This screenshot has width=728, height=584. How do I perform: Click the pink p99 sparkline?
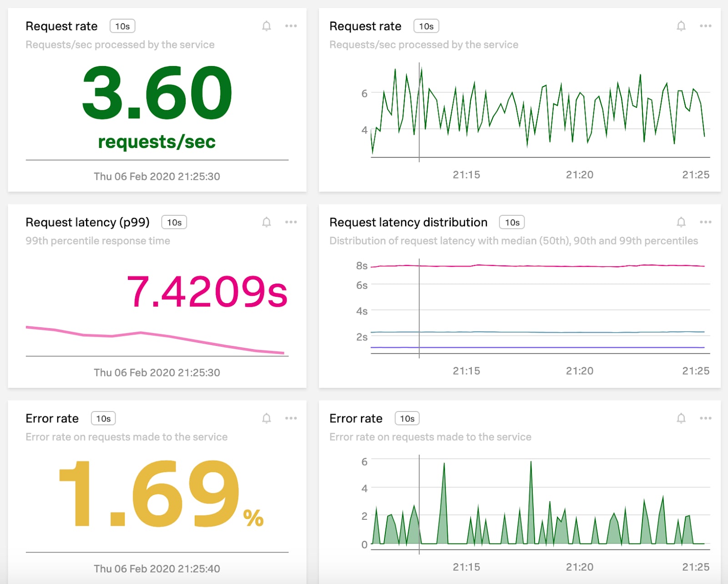155,339
